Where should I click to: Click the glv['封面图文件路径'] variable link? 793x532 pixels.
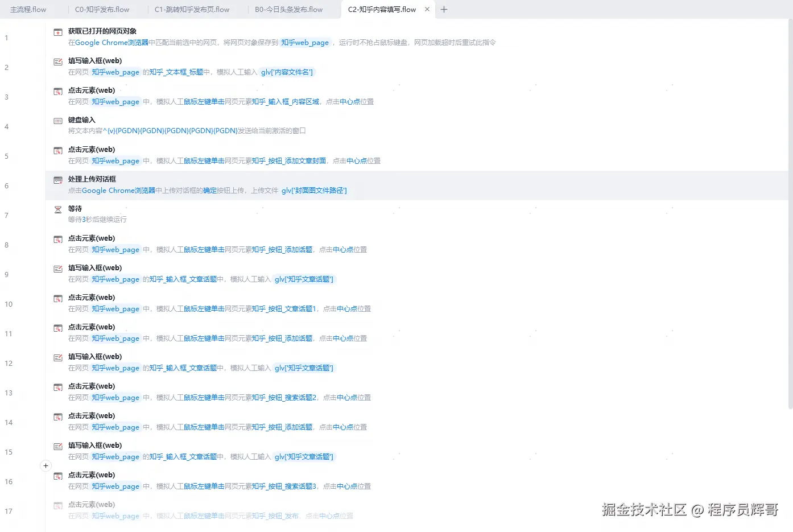pos(314,190)
